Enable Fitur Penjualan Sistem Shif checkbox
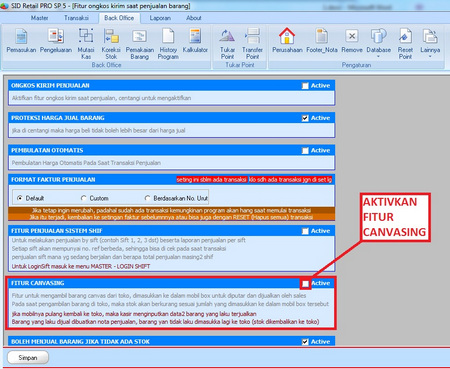The height and width of the screenshot is (369, 450). (305, 231)
